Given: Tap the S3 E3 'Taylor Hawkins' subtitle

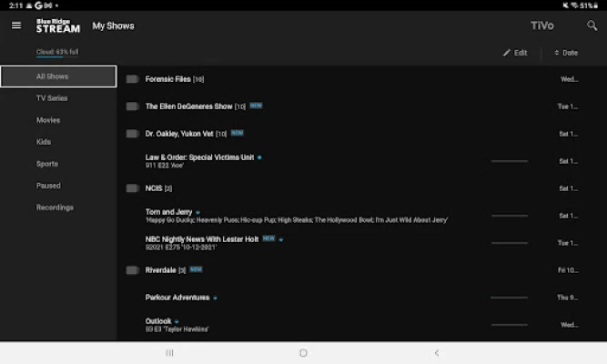Looking at the screenshot, I should click(x=177, y=329).
